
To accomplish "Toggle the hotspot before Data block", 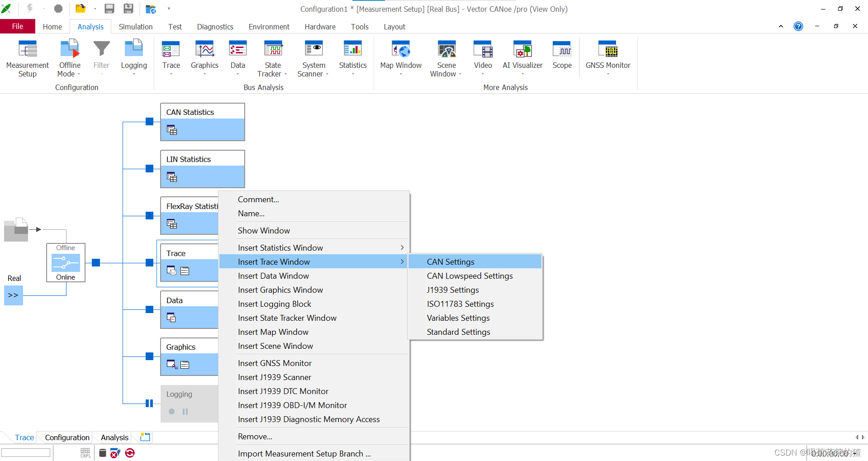I will [x=150, y=309].
